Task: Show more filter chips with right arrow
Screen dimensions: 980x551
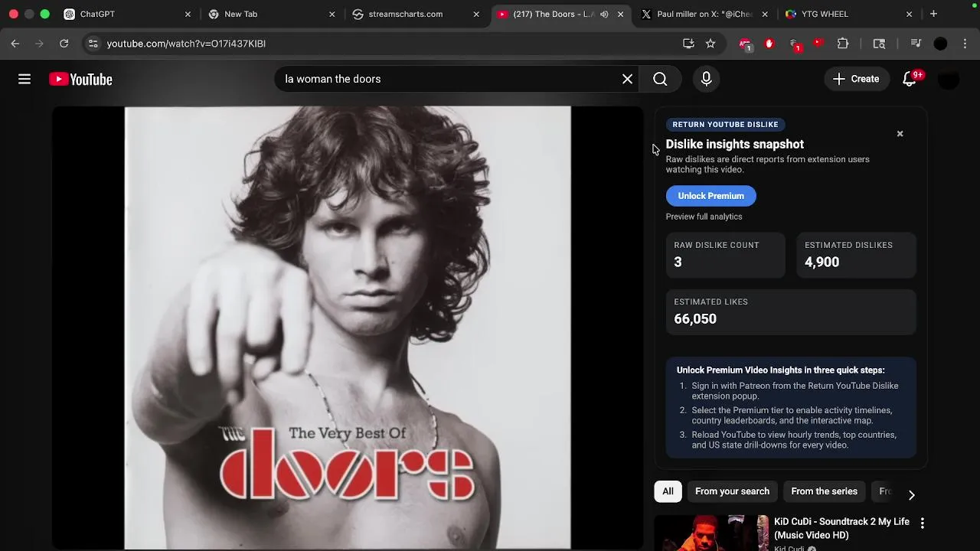Action: tap(911, 494)
